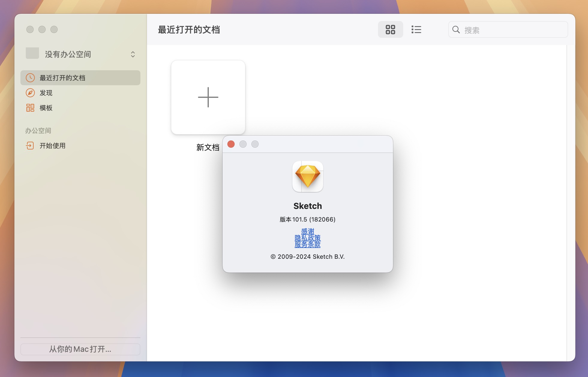Click the clock icon beside 最近打开的文档
The height and width of the screenshot is (377, 588).
pos(30,78)
